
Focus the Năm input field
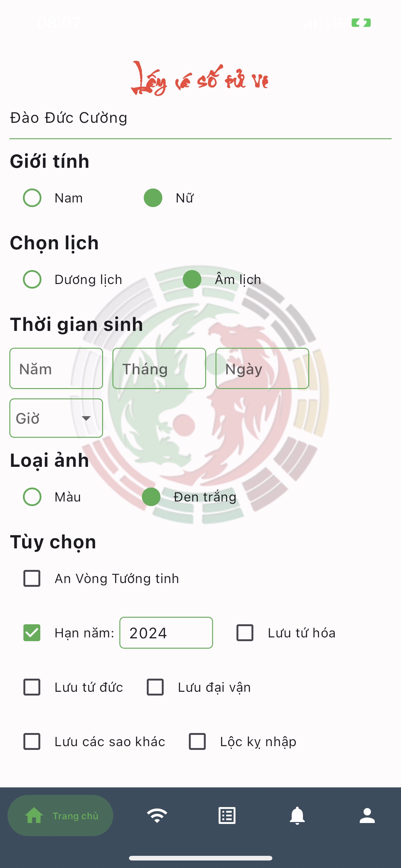tap(56, 368)
